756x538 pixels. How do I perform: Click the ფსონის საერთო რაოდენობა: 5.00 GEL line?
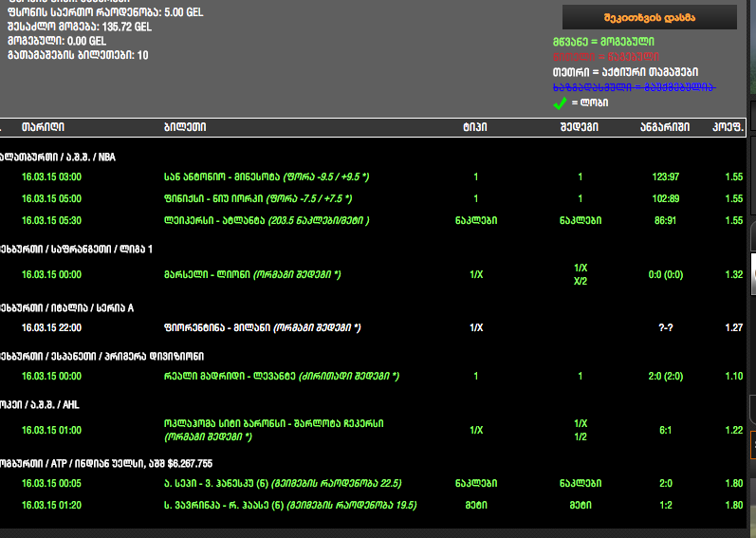[x=105, y=12]
